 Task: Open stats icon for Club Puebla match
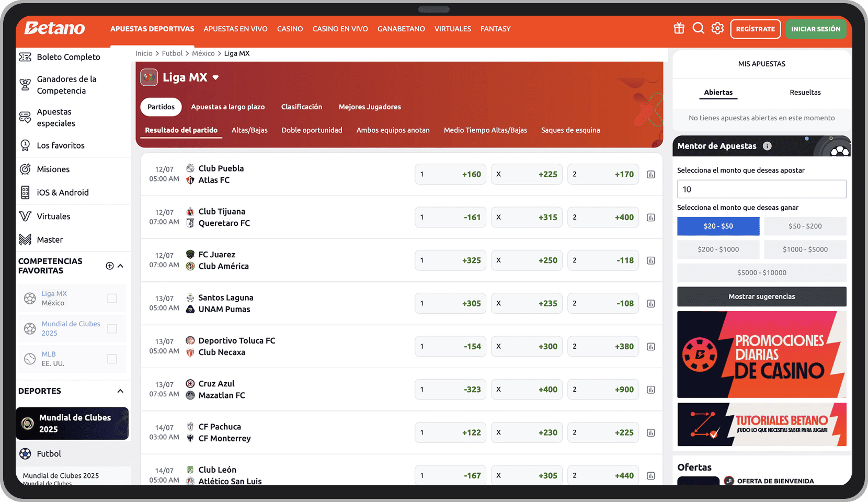point(651,175)
